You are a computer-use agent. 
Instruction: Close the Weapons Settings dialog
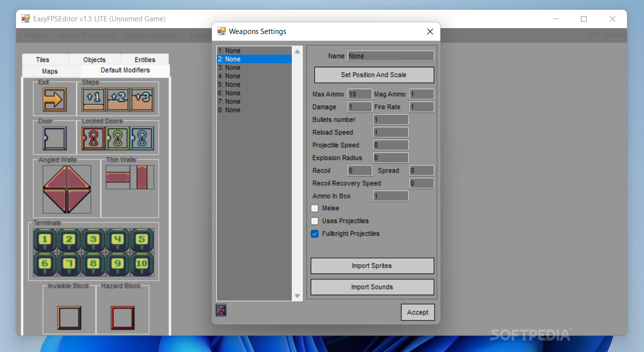[x=430, y=32]
